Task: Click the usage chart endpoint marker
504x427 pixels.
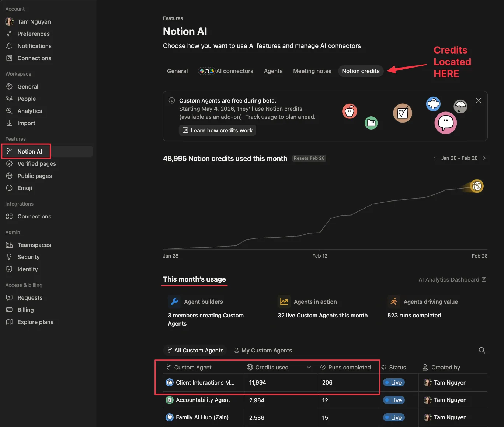Action: point(477,186)
